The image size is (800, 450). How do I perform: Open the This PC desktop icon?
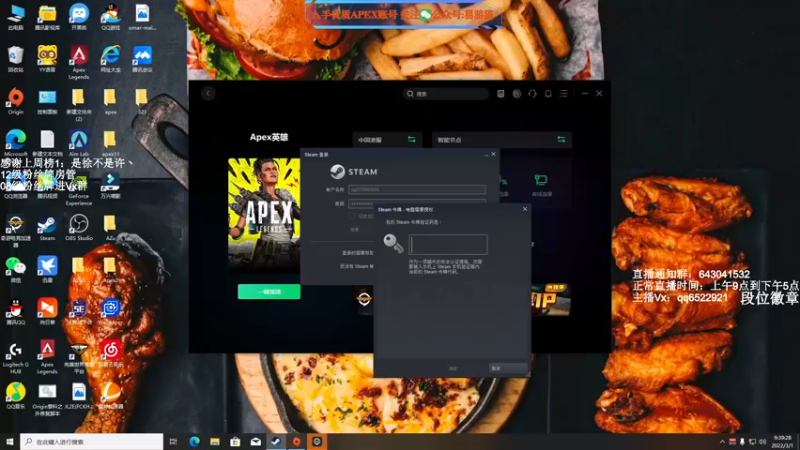15,17
